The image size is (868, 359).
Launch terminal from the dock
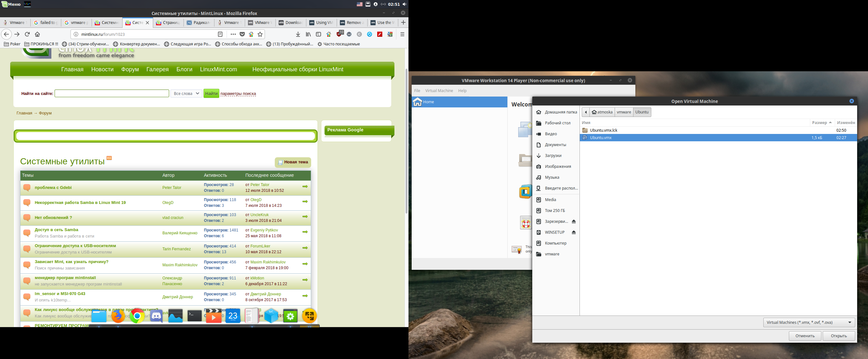pyautogui.click(x=194, y=316)
